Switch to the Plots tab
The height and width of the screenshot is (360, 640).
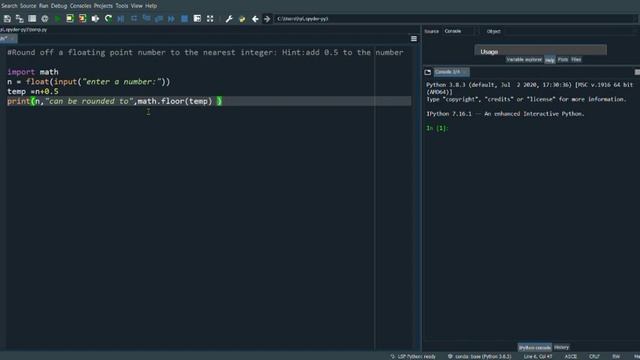[563, 60]
